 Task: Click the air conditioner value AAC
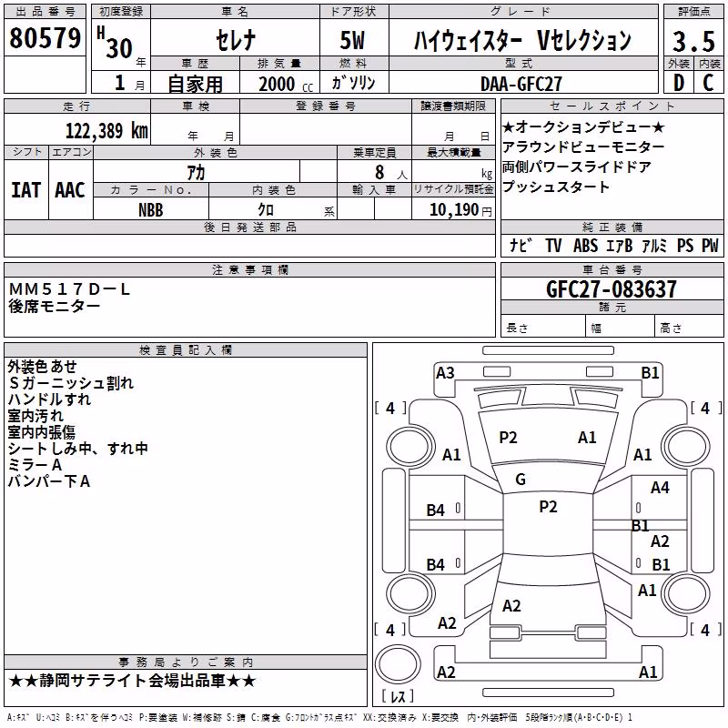pyautogui.click(x=70, y=190)
